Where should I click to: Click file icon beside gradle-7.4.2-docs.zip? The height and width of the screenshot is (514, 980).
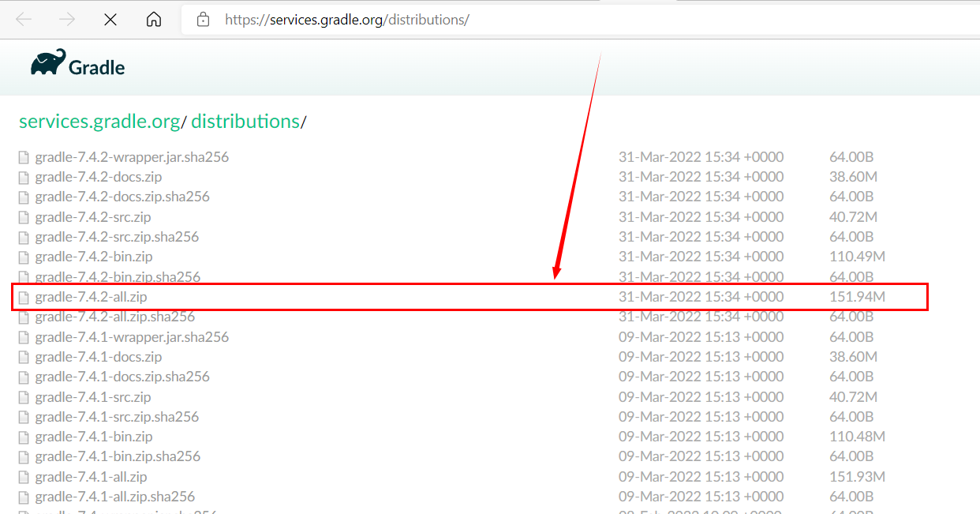coord(23,177)
